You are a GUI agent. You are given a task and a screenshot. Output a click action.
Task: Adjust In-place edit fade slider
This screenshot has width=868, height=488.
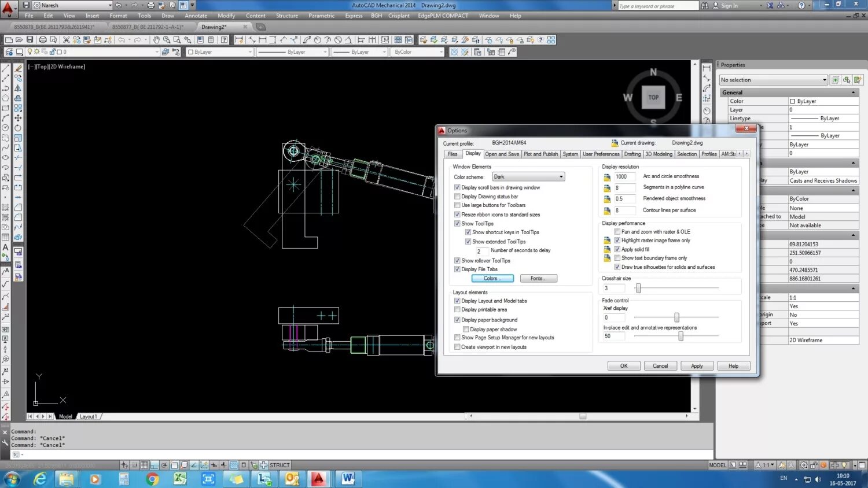pos(681,336)
